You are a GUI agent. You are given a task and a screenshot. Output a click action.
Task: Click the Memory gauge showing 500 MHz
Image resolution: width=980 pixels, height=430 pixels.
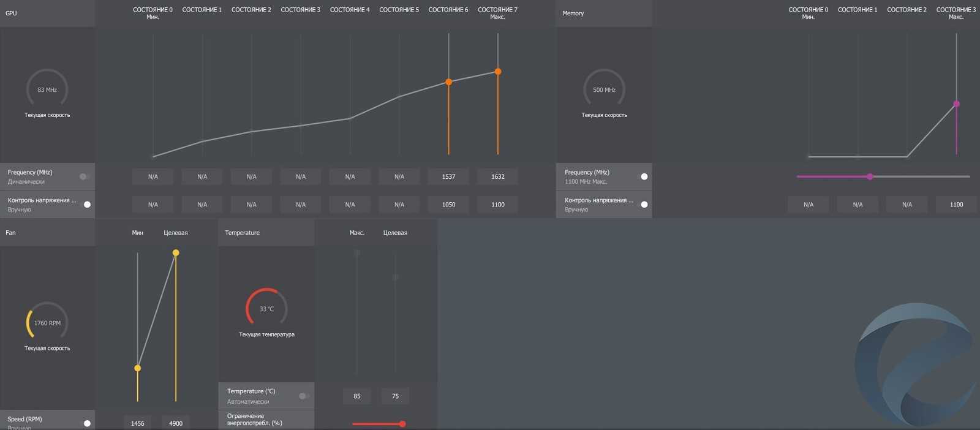coord(604,89)
